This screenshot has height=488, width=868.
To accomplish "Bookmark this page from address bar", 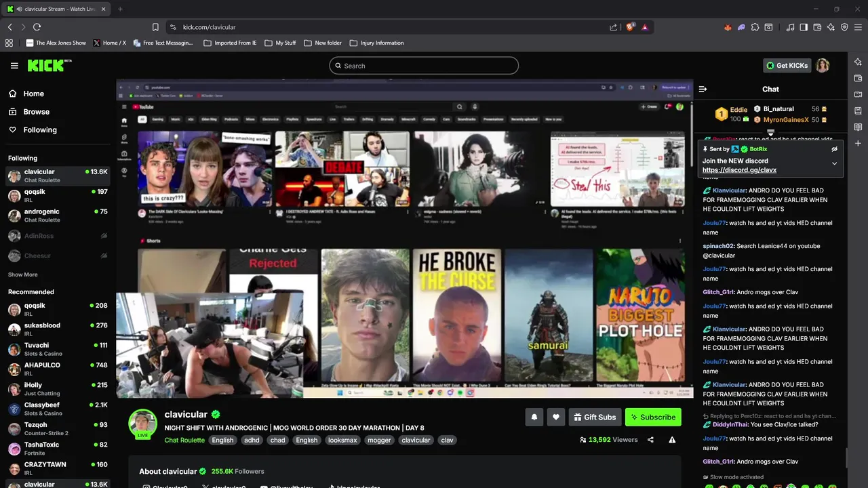I will (x=155, y=27).
